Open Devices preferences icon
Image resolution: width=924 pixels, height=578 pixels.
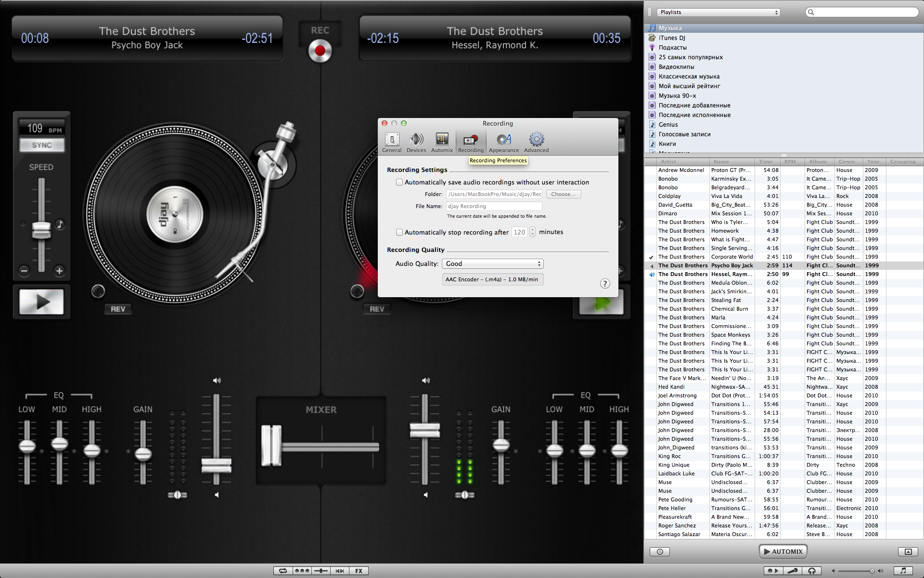click(x=416, y=143)
